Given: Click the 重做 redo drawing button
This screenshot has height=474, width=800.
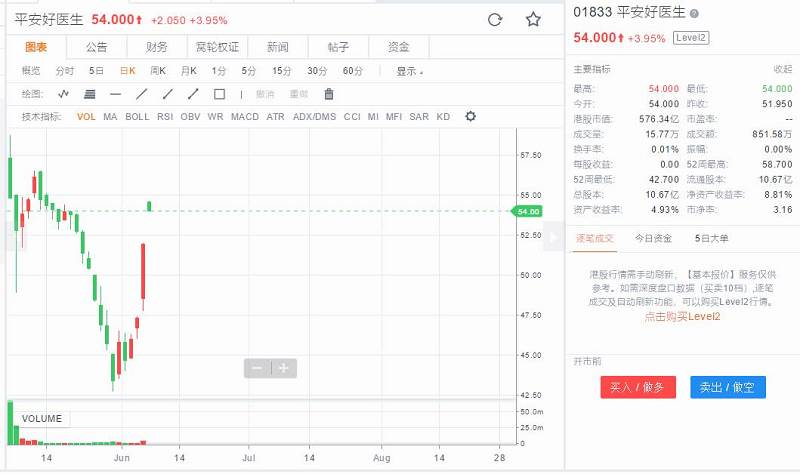Looking at the screenshot, I should coord(299,94).
